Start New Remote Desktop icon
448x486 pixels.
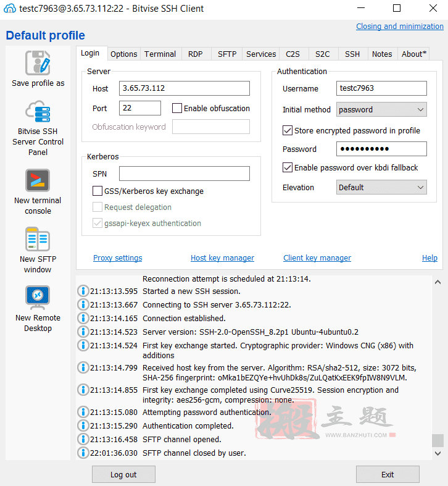pos(38,298)
